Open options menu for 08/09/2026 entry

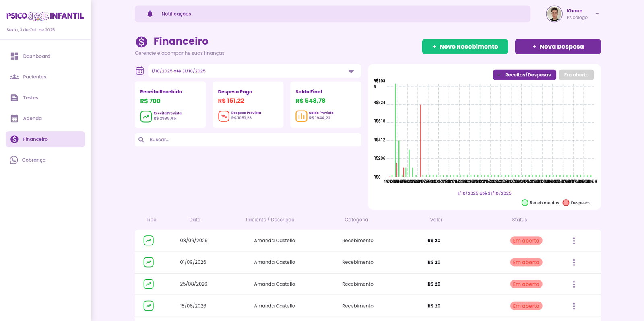click(x=574, y=241)
